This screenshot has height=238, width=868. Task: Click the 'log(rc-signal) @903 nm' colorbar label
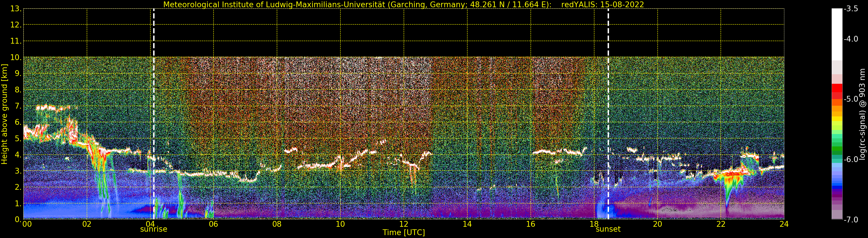pos(862,114)
